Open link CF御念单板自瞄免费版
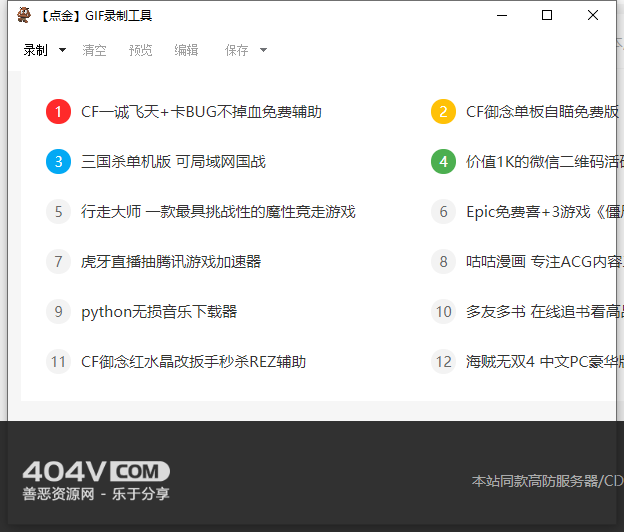Screen dimensions: 624x532 coord(542,112)
